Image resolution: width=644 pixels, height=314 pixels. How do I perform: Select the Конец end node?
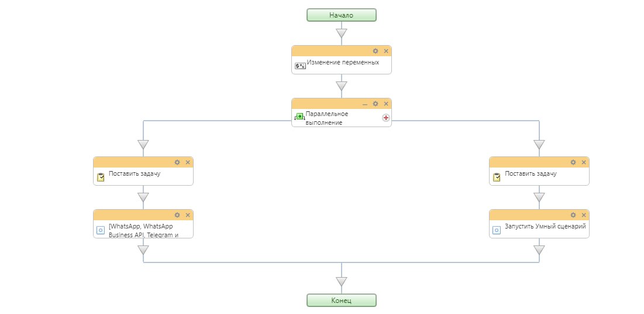tap(342, 301)
